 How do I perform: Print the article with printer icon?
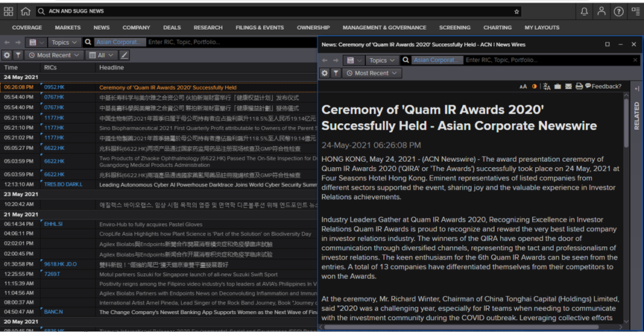579,87
